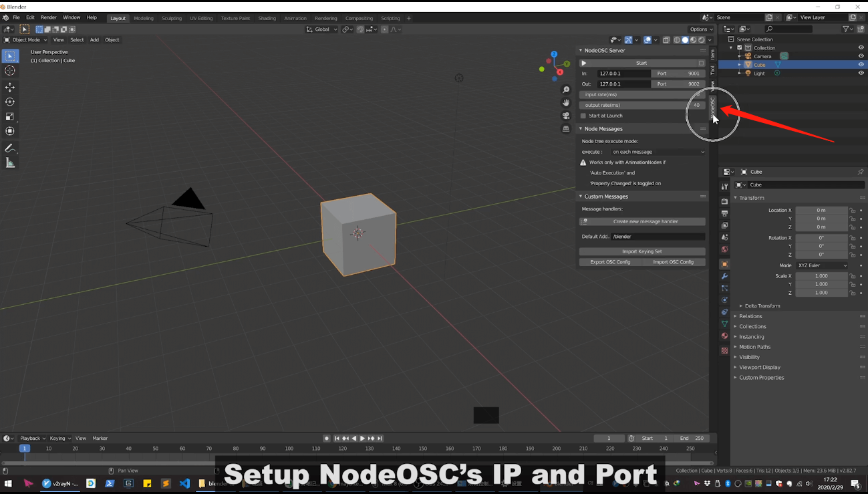Open the Output properties tab icon
868x494 pixels.
click(724, 213)
